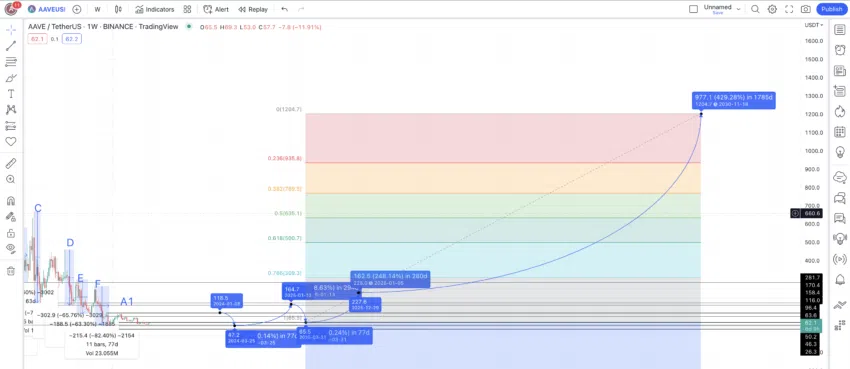The height and width of the screenshot is (369, 850).
Task: Open the My Ideas lightbulb panel
Action: (x=840, y=151)
